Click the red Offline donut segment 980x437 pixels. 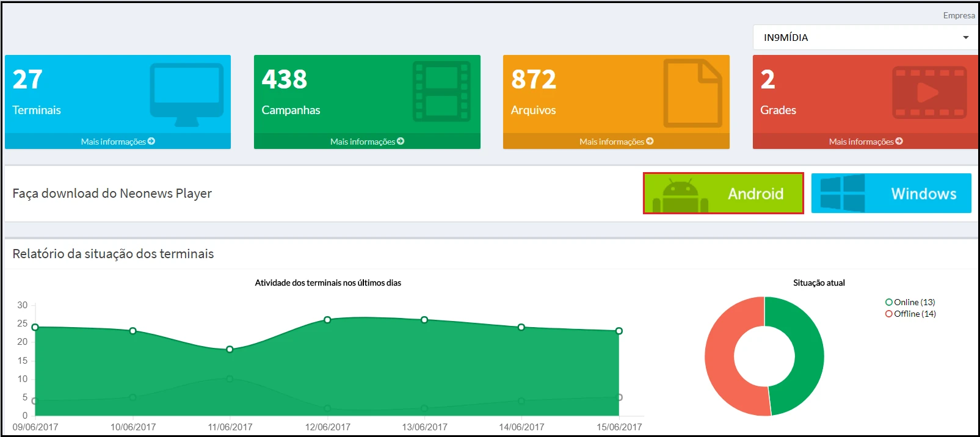(x=719, y=356)
